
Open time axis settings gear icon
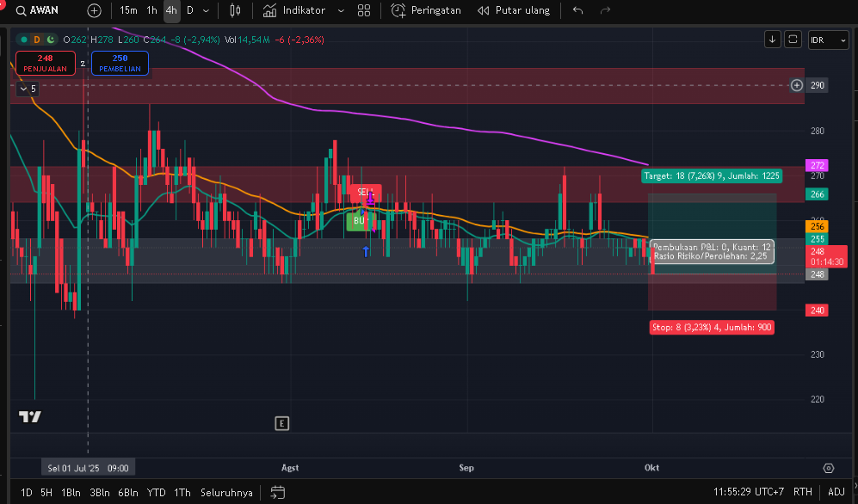pos(829,468)
